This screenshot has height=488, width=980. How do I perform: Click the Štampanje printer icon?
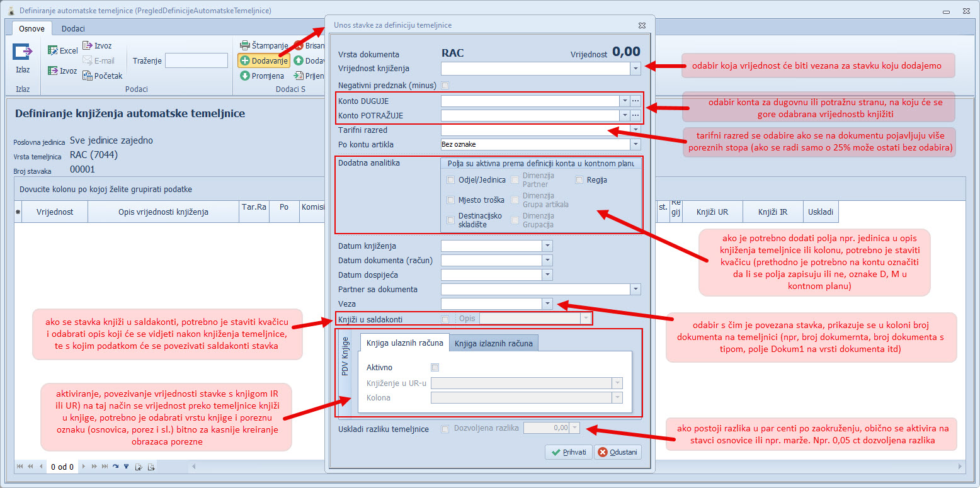coord(245,45)
